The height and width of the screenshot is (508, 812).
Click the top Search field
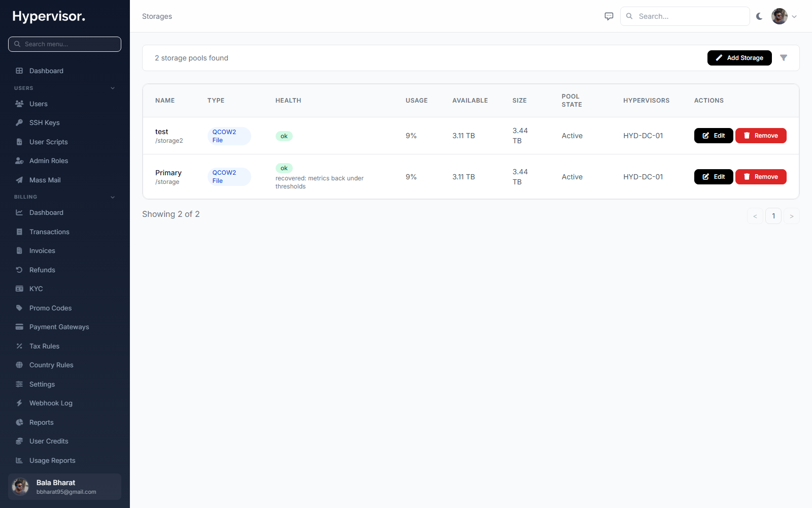[685, 16]
